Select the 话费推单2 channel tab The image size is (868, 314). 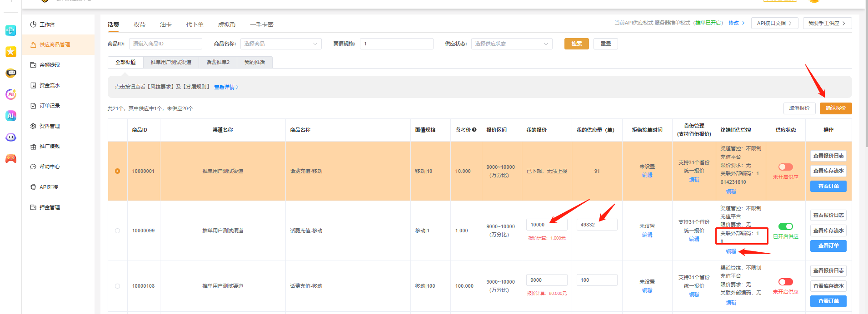tap(218, 62)
